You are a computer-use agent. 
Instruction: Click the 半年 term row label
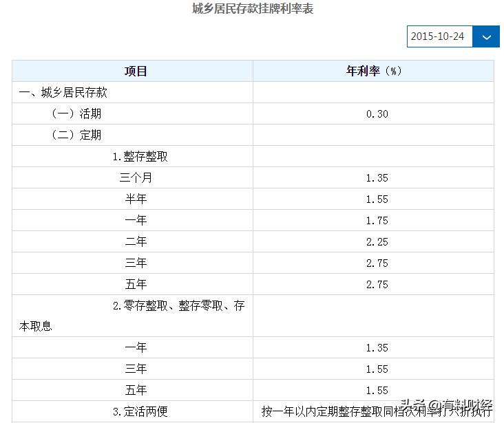136,199
